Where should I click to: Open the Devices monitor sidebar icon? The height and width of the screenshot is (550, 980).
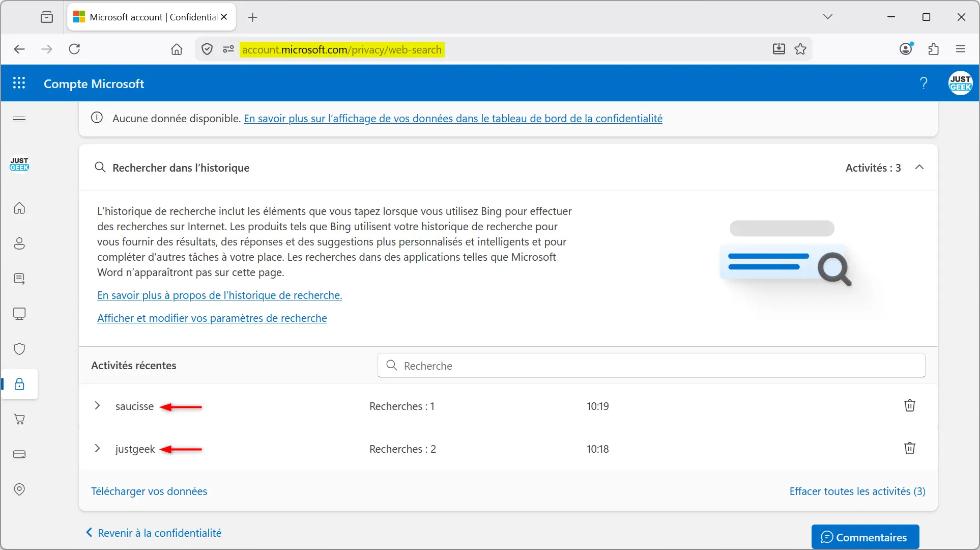pyautogui.click(x=19, y=314)
